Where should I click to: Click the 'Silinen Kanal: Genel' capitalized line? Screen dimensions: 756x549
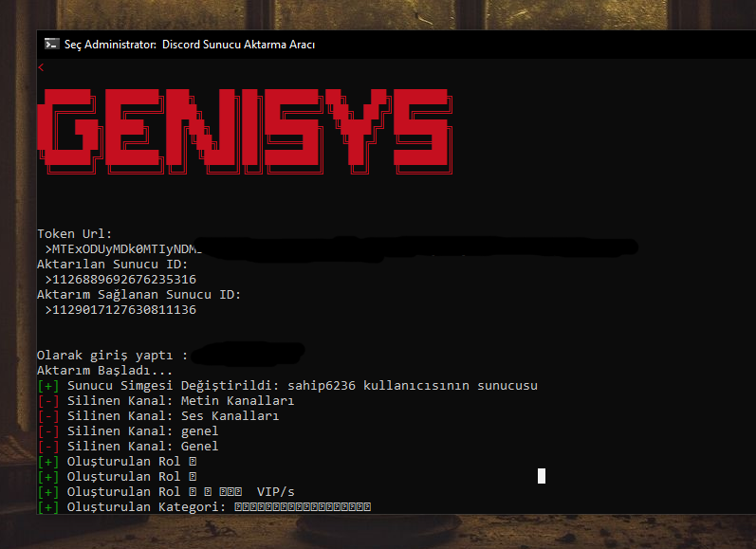(x=128, y=447)
